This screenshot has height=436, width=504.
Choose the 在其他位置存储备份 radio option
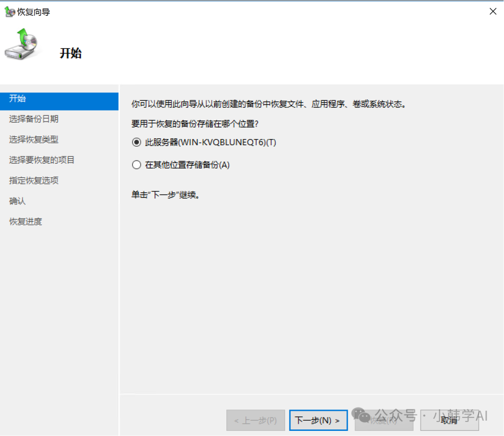136,165
